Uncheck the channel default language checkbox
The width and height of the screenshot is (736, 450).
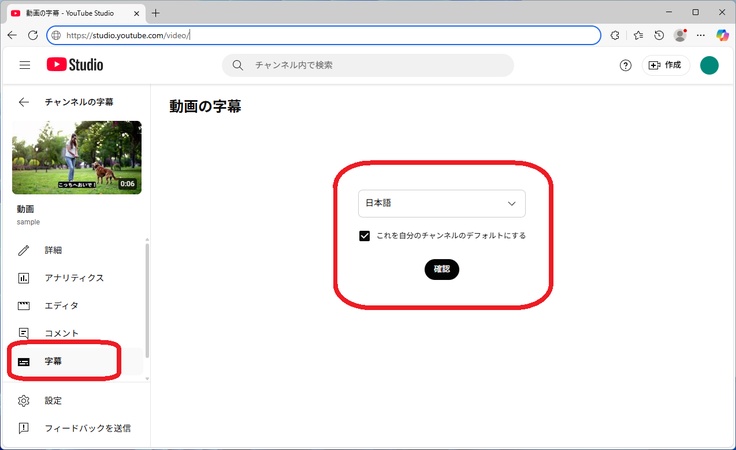[364, 236]
